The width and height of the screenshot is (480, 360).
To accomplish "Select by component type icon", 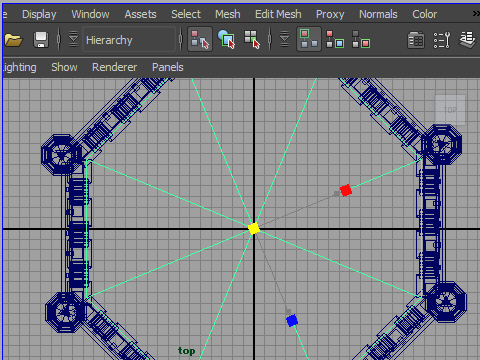I will [252, 39].
